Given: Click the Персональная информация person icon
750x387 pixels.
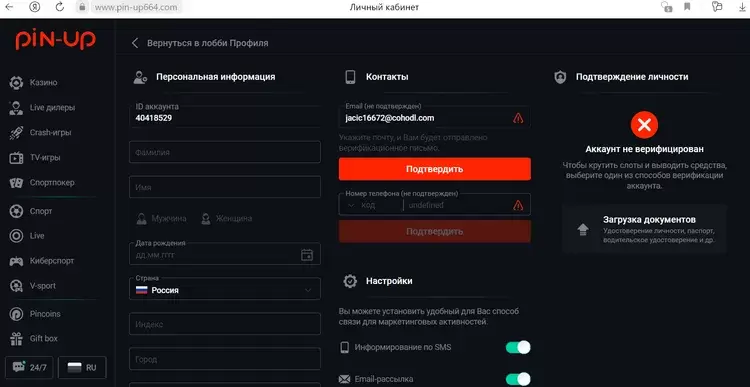Looking at the screenshot, I should click(x=140, y=77).
